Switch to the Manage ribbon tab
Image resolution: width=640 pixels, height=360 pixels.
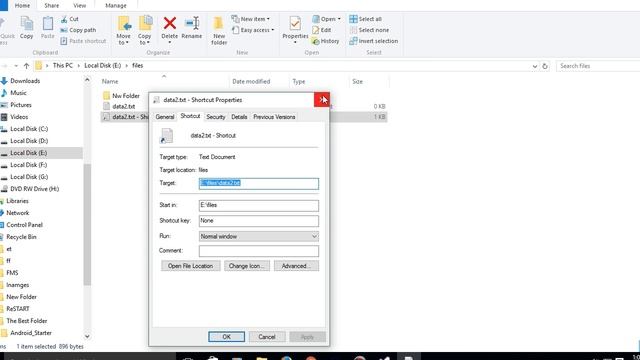coord(116,6)
